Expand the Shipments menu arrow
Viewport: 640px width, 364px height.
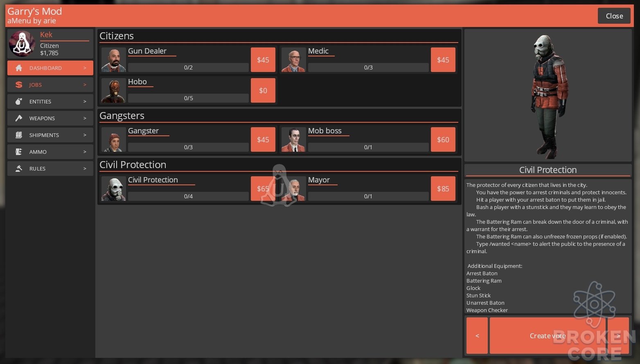[x=85, y=135]
